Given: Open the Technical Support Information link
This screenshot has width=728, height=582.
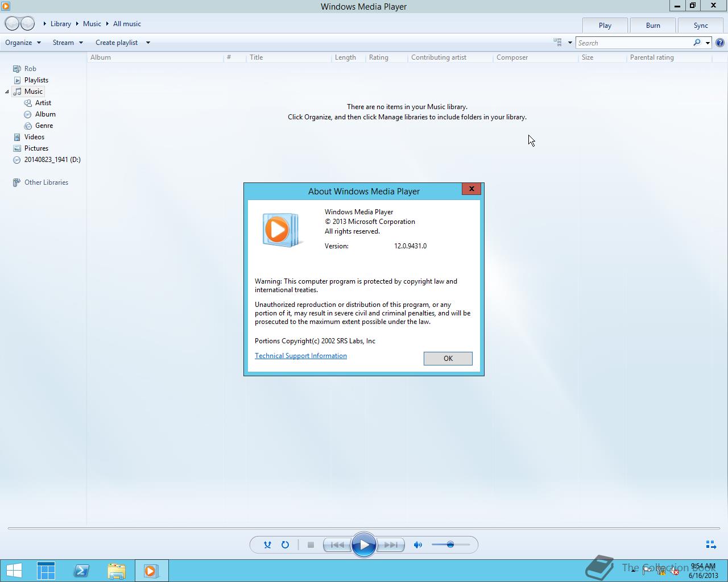Looking at the screenshot, I should click(x=301, y=356).
